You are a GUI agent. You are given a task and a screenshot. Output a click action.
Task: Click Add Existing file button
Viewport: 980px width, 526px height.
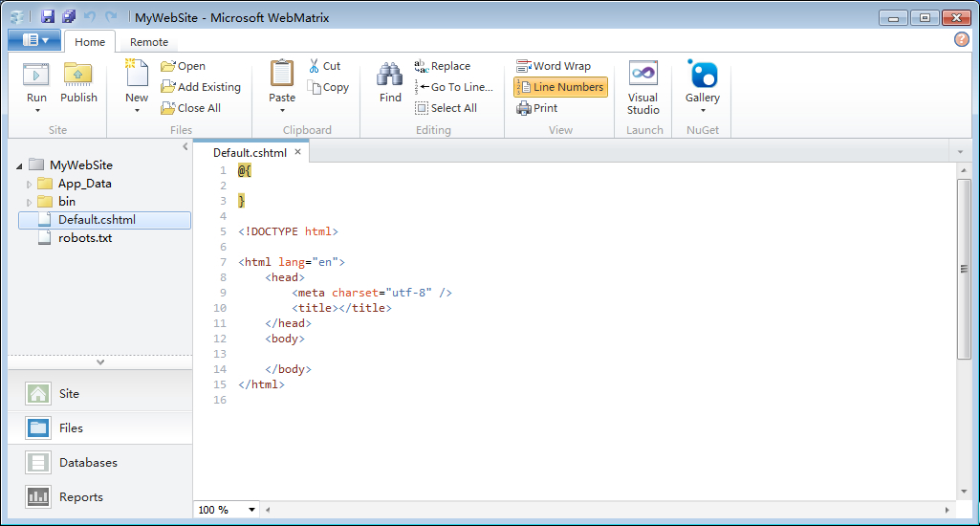(201, 87)
